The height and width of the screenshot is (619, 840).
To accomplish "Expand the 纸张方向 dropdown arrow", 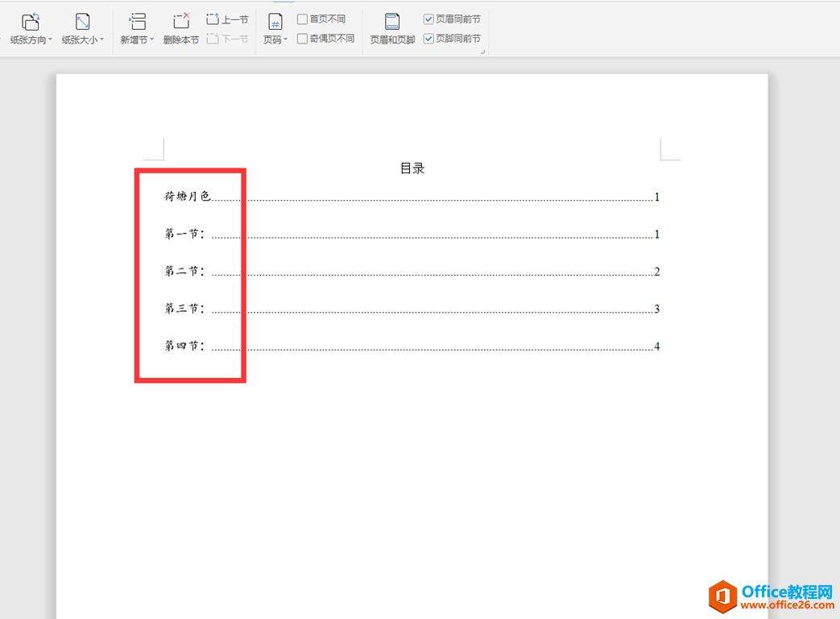I will 50,39.
